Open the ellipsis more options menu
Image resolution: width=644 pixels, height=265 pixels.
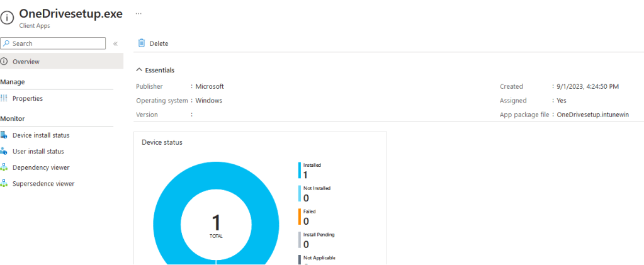tap(138, 13)
